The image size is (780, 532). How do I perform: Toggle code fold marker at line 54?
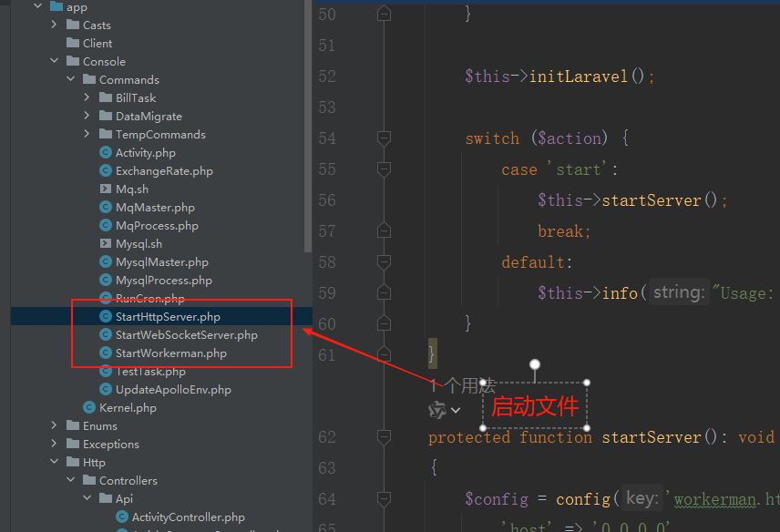384,138
